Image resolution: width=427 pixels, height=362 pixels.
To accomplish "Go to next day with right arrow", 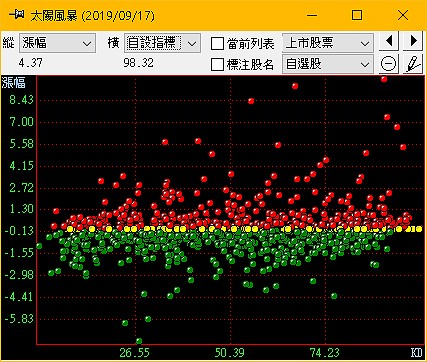I will (x=413, y=41).
